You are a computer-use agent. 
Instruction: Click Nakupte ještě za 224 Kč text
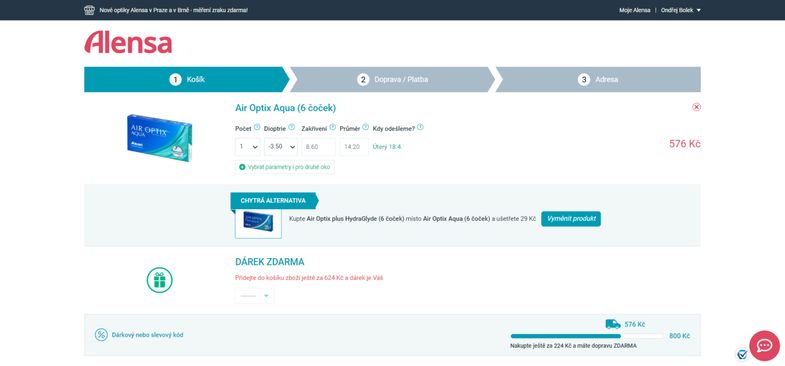pos(574,345)
